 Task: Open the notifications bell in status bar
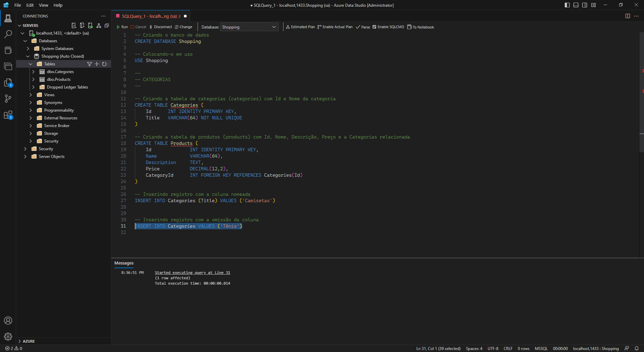636,349
